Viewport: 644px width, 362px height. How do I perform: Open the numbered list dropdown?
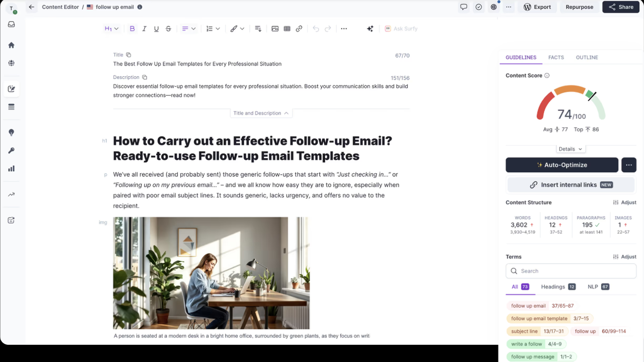click(213, 28)
